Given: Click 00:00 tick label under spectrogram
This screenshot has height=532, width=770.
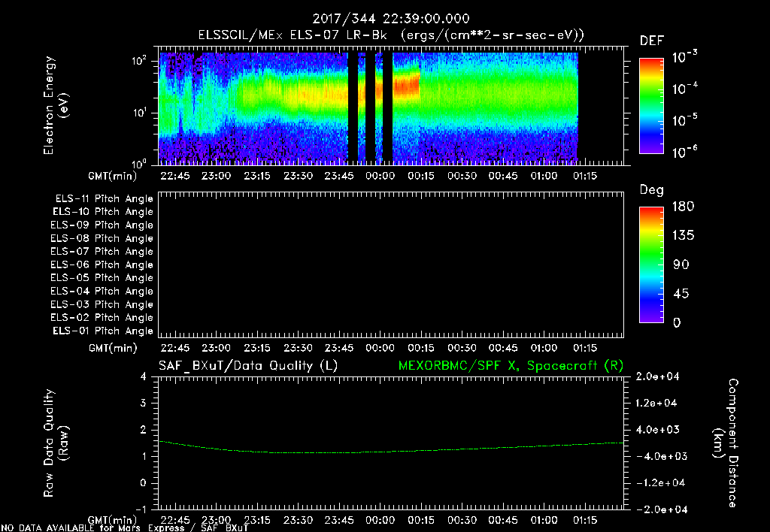Looking at the screenshot, I should point(380,176).
